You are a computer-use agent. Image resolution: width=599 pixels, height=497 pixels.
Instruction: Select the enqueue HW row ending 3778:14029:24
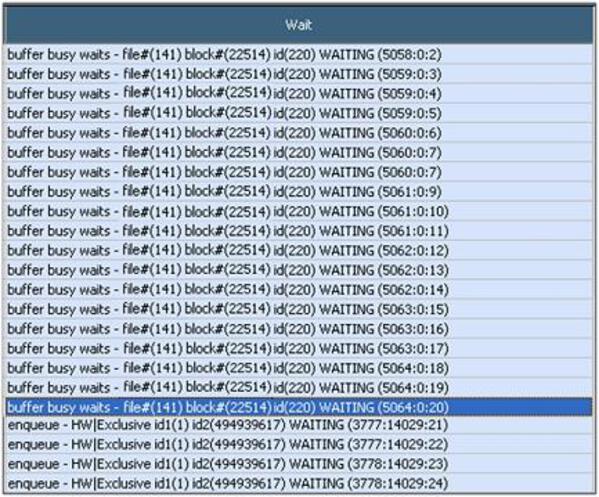click(x=298, y=484)
